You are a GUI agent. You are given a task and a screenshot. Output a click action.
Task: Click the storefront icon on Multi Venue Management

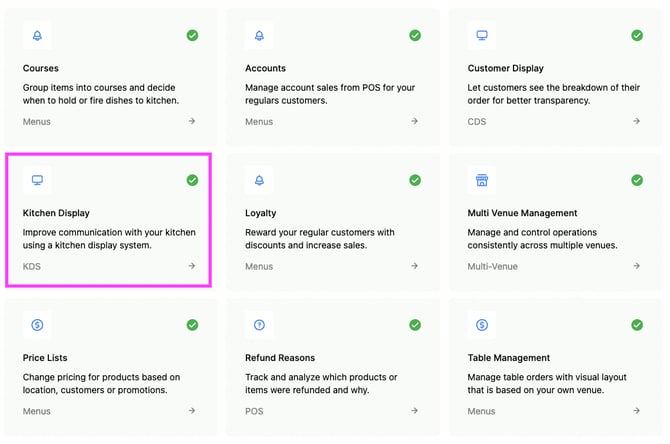[x=482, y=180]
